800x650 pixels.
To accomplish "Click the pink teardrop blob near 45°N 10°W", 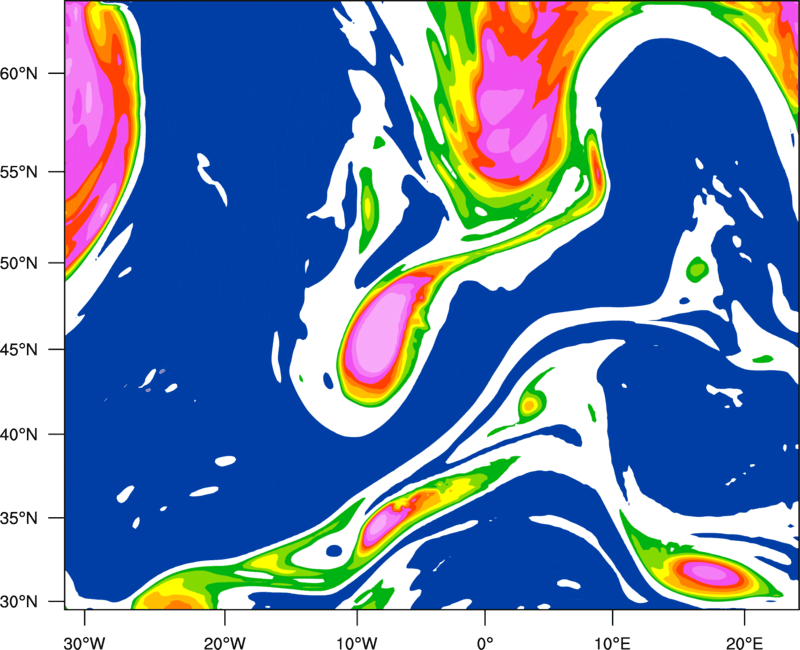I will 383,332.
